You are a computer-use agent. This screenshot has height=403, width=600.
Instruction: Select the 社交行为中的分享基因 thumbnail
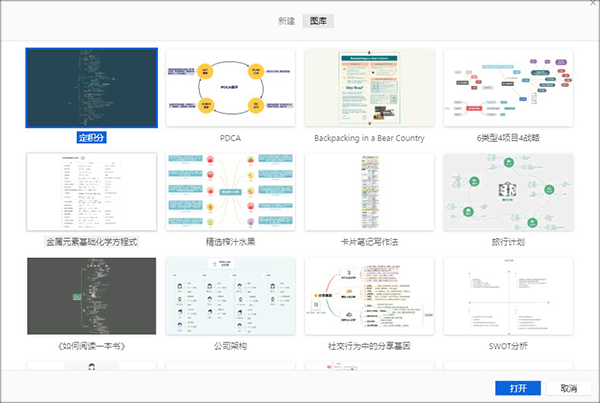[369, 296]
